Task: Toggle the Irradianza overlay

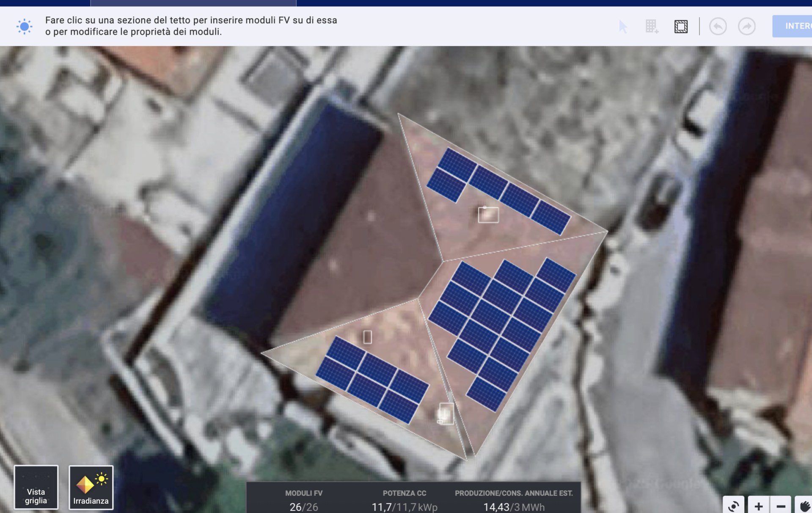Action: tap(91, 487)
